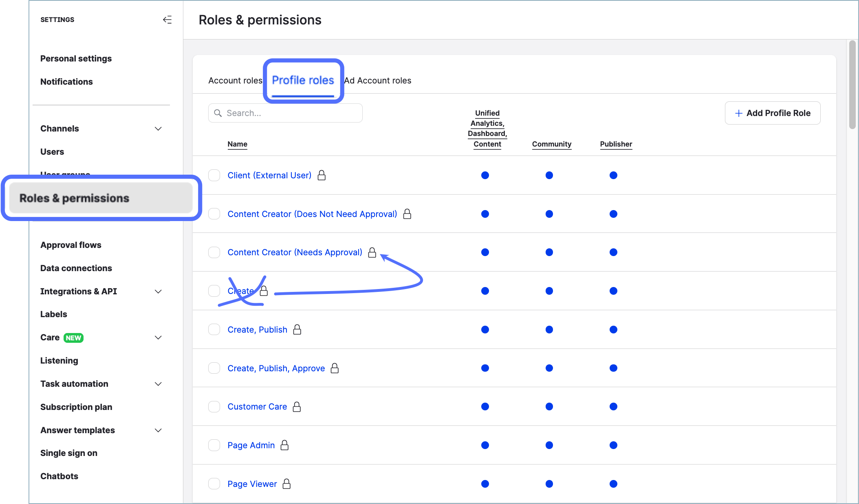
Task: Switch to the Account roles tab
Action: [235, 81]
